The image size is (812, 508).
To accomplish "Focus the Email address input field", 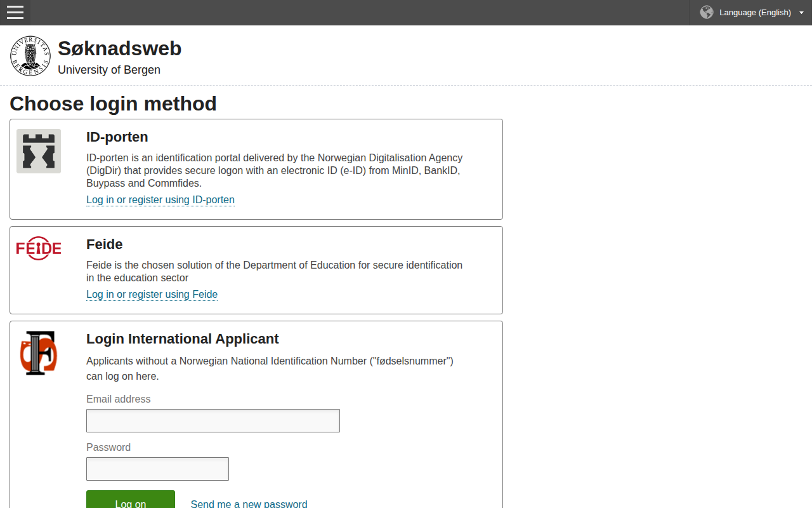I will point(213,421).
